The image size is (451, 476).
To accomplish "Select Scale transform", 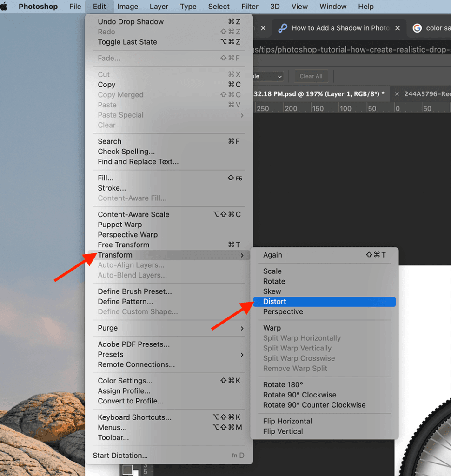I will click(325, 271).
